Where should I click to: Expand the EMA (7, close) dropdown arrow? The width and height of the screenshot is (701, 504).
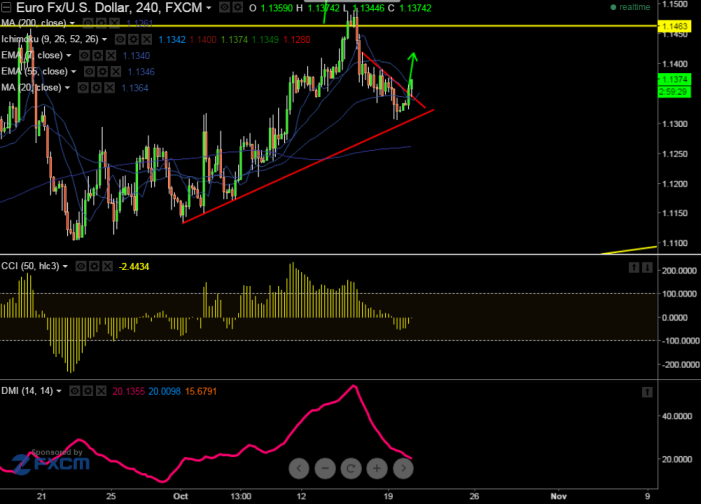point(68,55)
